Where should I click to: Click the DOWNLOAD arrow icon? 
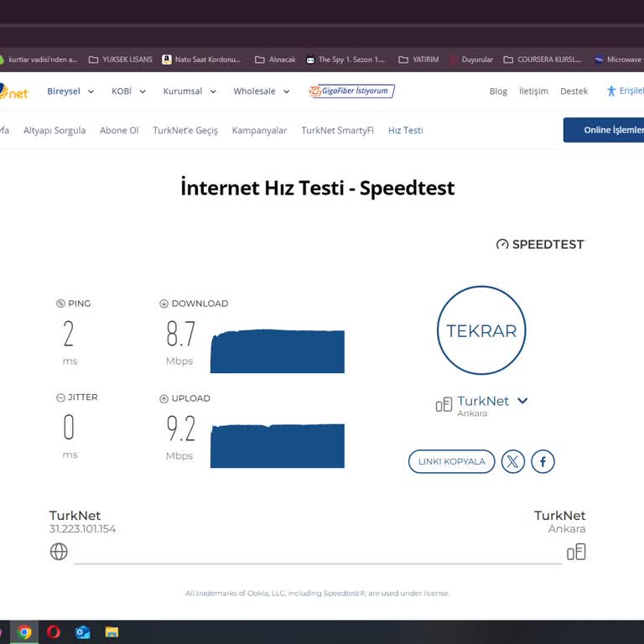(164, 304)
